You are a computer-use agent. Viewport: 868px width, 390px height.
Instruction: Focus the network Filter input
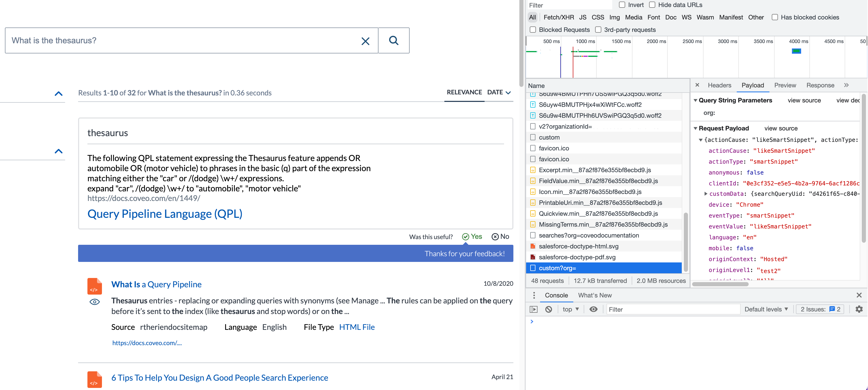(x=569, y=5)
